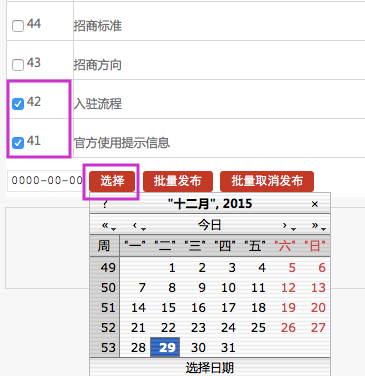Click the 选择 date picker button
365x376 pixels.
[112, 181]
